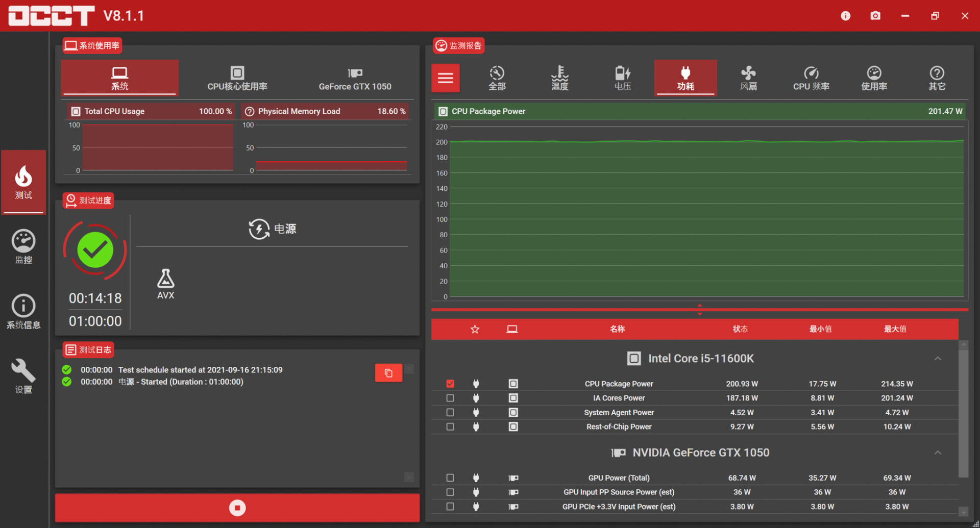Copy the test log to clipboard
The image size is (980, 528).
coord(388,373)
